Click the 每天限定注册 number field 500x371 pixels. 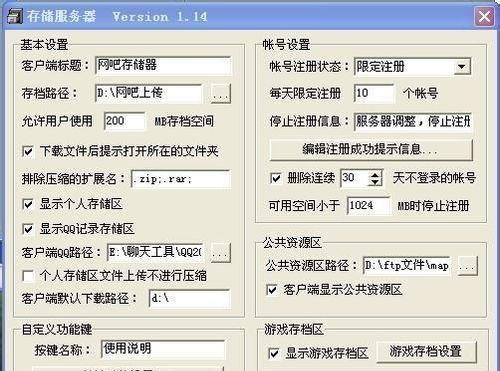click(x=374, y=93)
